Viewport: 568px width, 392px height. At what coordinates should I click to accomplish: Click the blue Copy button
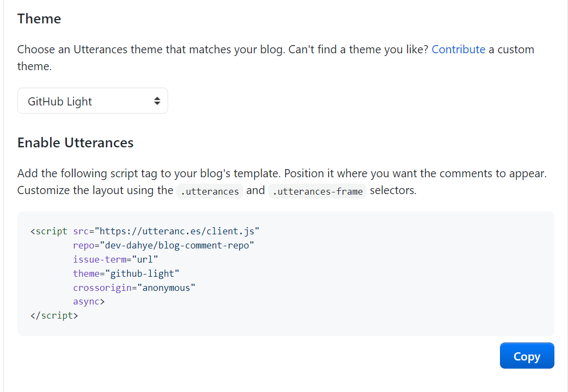pos(527,356)
